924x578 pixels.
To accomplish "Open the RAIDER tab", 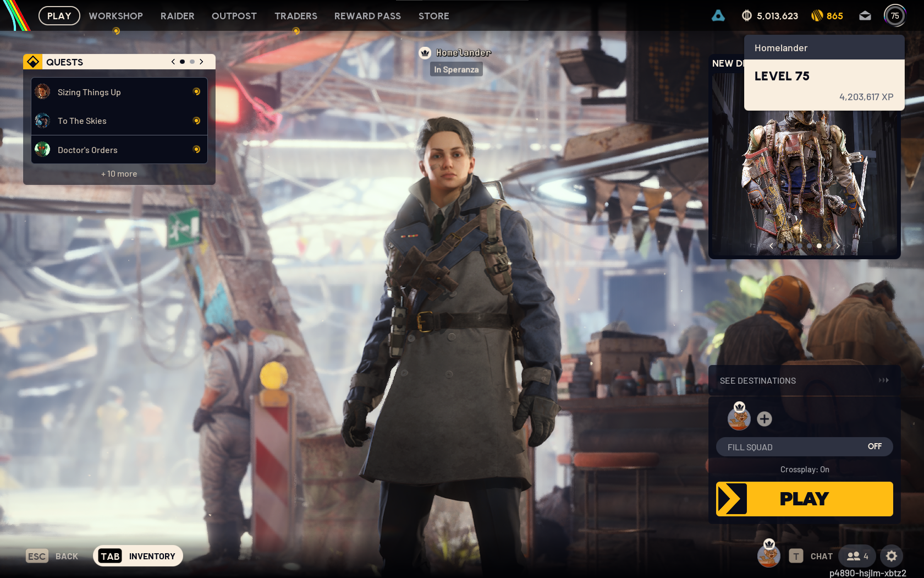I will (x=177, y=16).
